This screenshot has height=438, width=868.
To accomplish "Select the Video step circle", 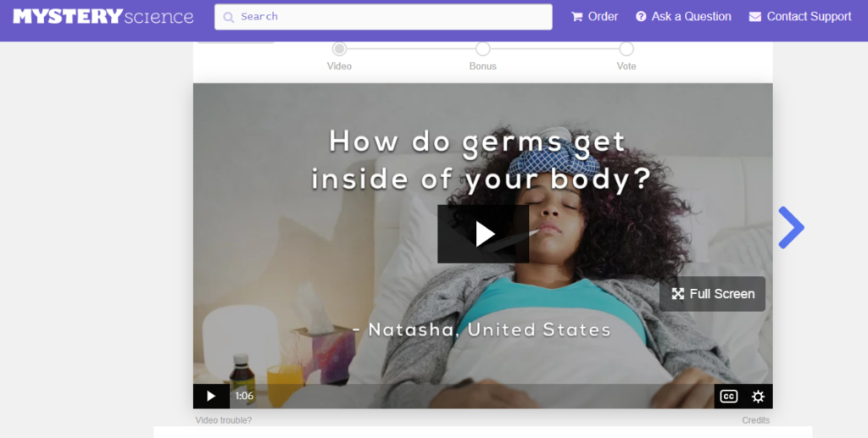I will point(339,49).
